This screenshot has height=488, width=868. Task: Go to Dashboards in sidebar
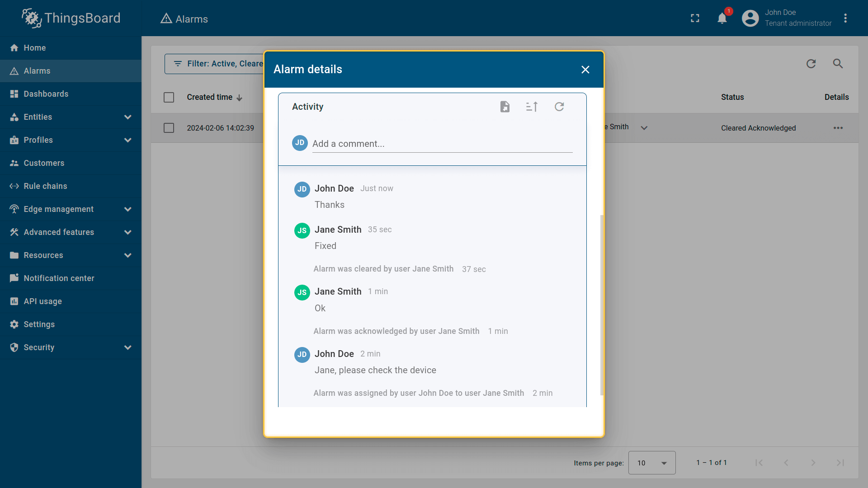pos(46,94)
